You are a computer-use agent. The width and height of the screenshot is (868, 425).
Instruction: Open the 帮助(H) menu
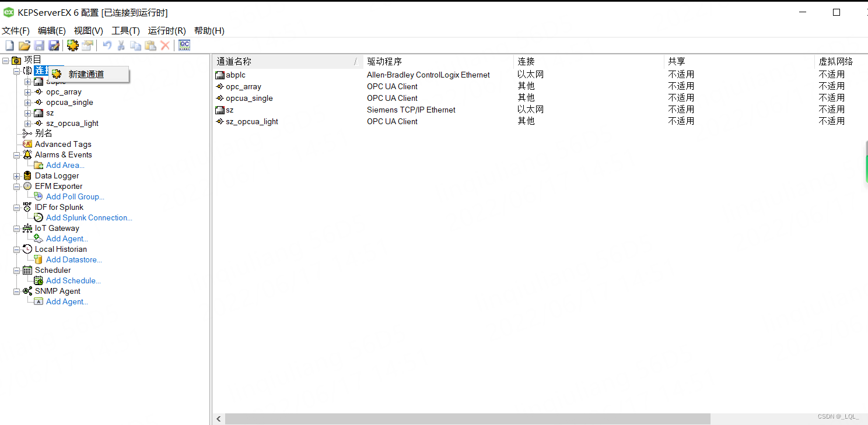209,31
